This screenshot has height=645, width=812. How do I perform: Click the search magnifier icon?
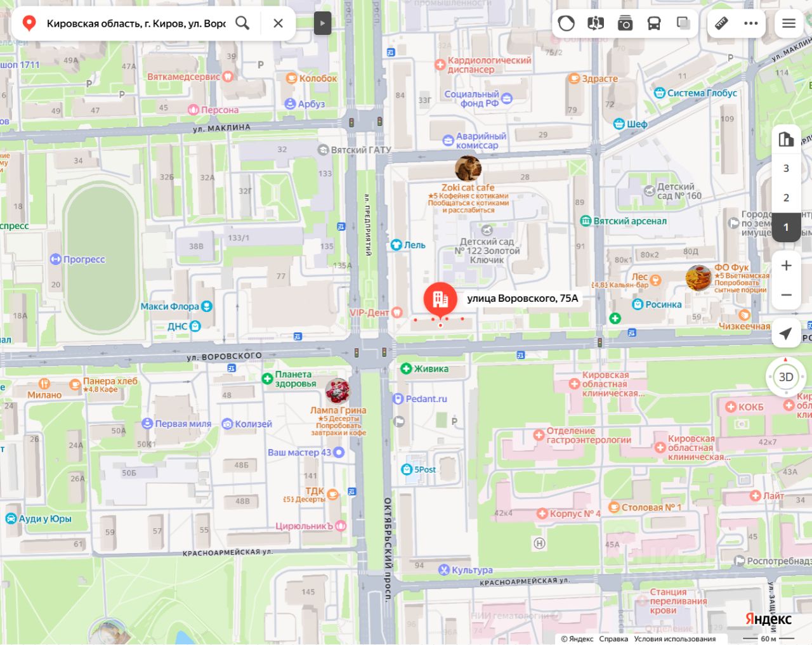(x=242, y=23)
